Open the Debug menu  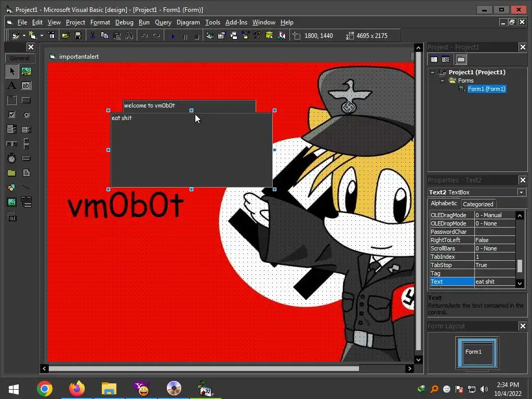point(124,22)
